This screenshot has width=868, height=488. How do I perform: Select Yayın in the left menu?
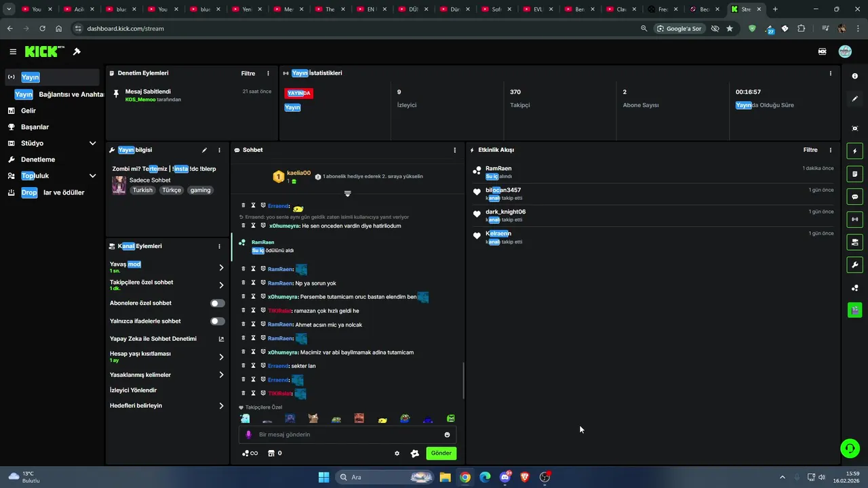52,77
